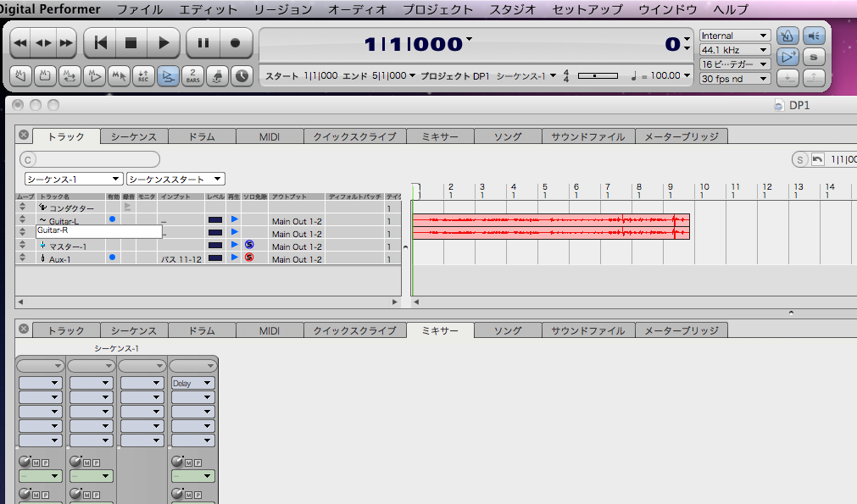Open the プロジェクト menu
857x504 pixels.
437,9
